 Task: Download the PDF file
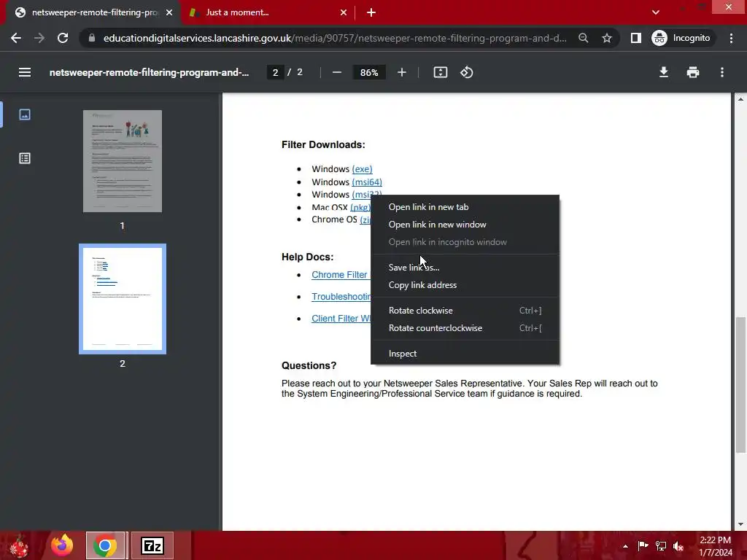(664, 72)
